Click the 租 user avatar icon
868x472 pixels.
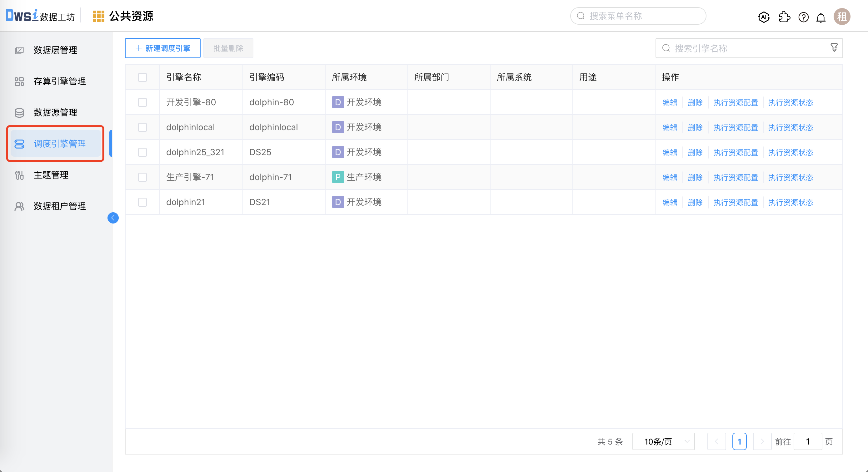tap(842, 17)
